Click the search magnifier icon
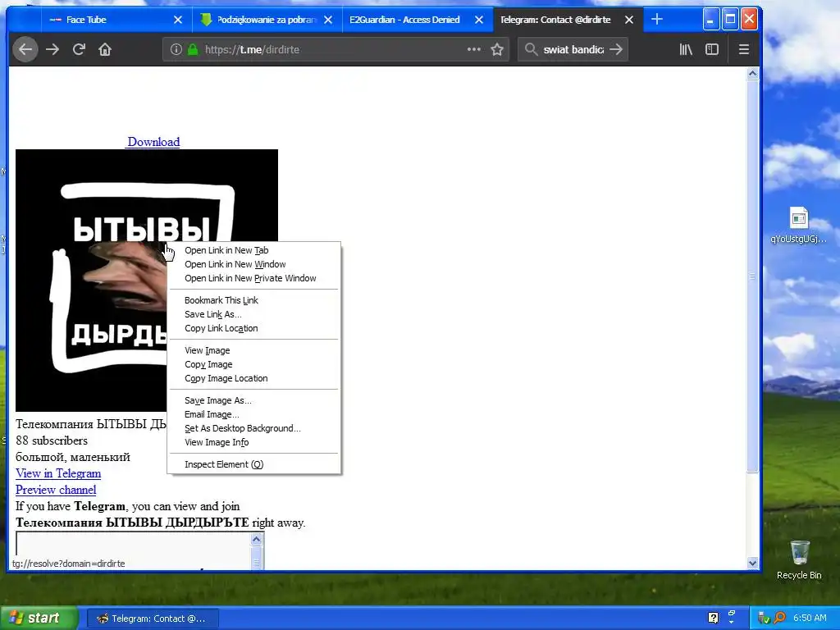The width and height of the screenshot is (840, 630). tap(531, 50)
